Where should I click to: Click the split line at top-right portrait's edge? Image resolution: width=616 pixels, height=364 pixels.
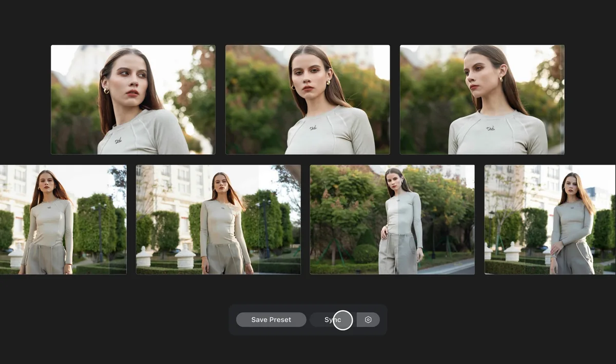(562, 99)
